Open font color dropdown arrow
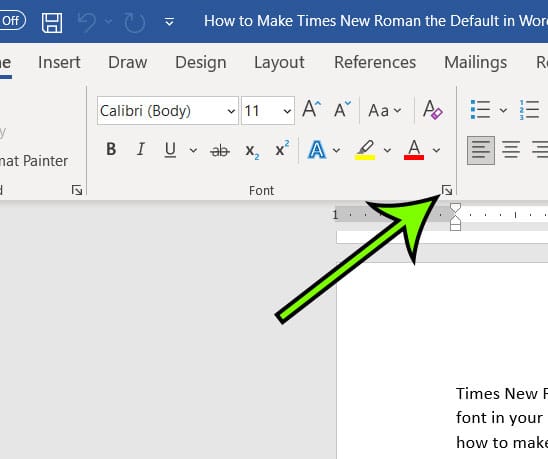 436,150
